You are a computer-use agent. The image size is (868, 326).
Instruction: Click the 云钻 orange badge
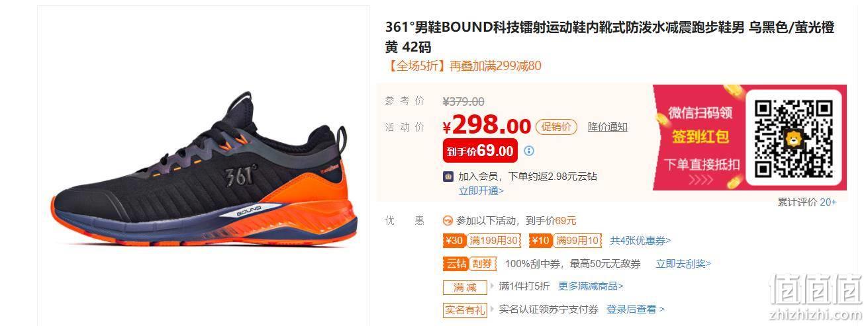456,264
